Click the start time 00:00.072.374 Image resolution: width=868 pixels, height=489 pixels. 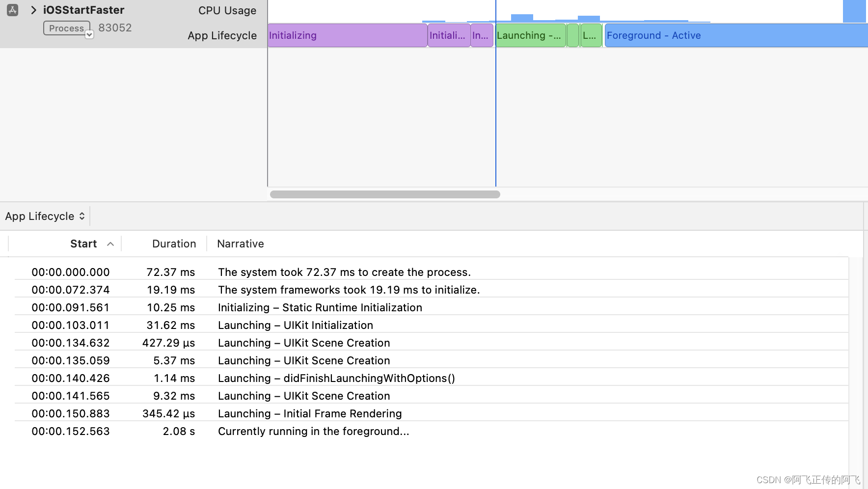click(x=71, y=290)
